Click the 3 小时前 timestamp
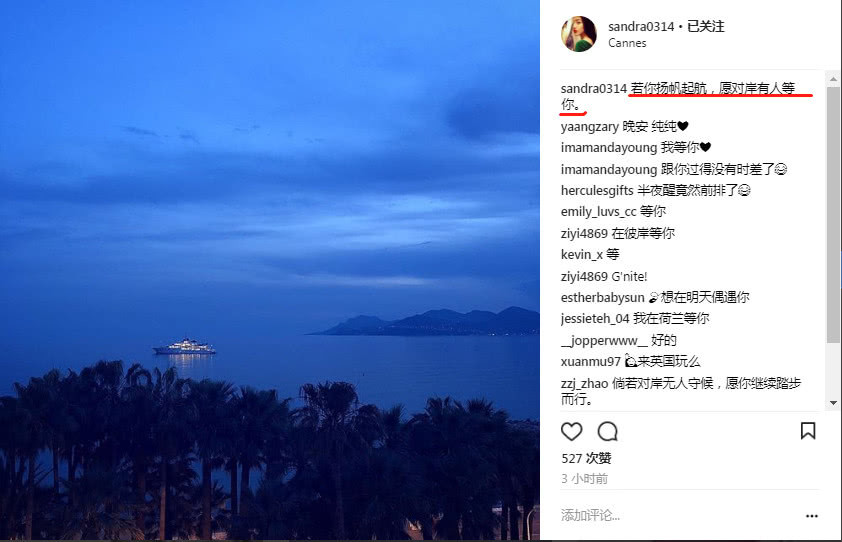Viewport: 842px width, 542px height. (584, 479)
